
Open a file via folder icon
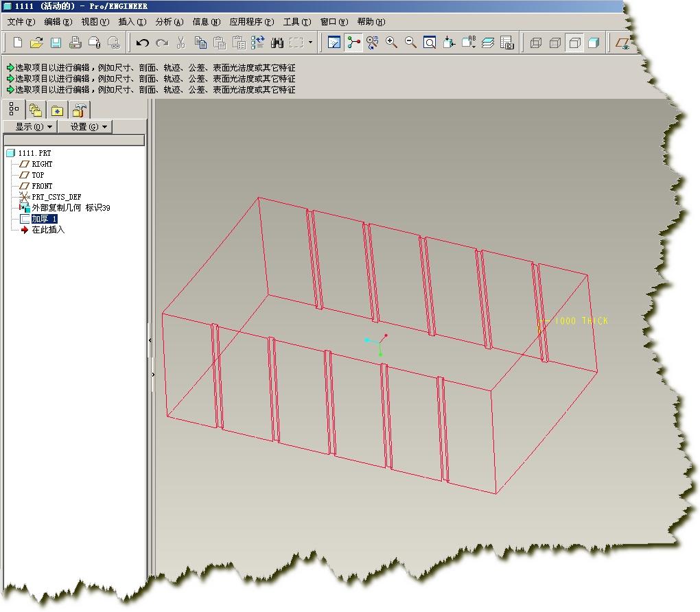click(x=36, y=43)
